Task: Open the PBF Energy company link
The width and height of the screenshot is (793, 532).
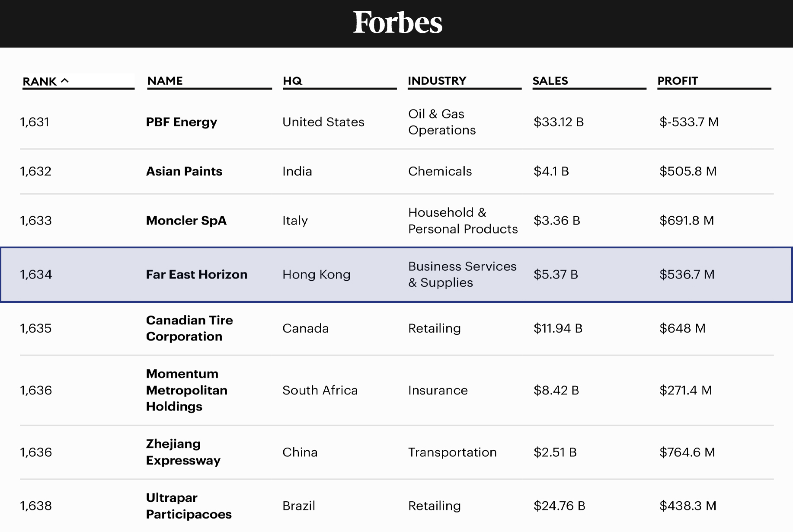Action: pos(181,122)
